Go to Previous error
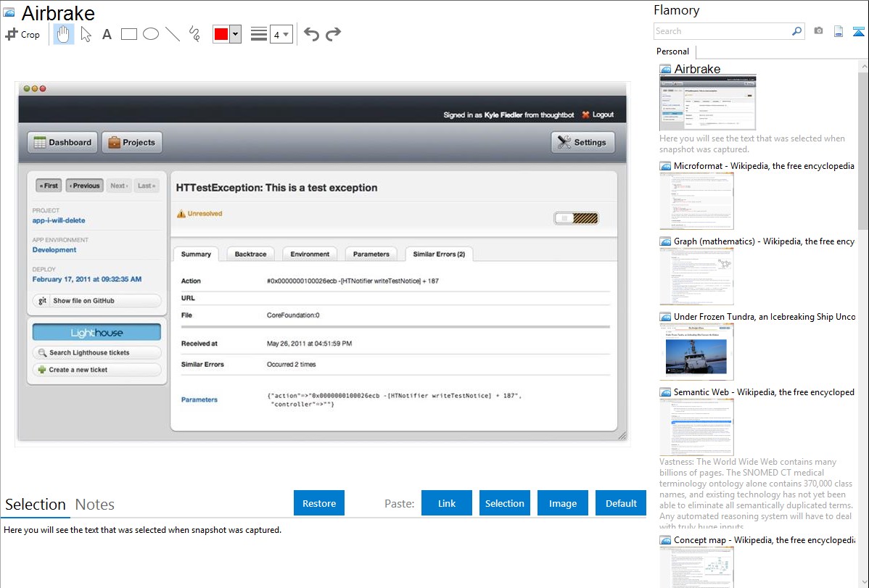 (x=85, y=186)
